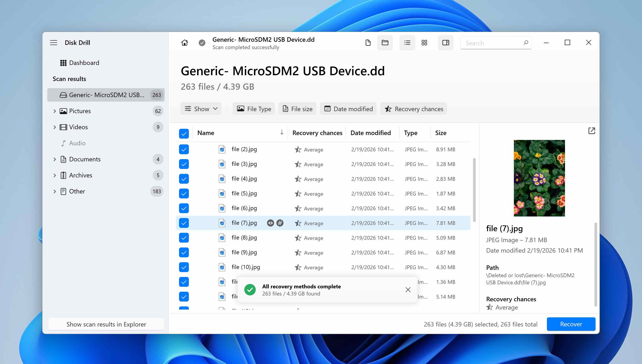Click the hex view icon on file (7).jpg
Screen dimensions: 642x364
[280, 223]
